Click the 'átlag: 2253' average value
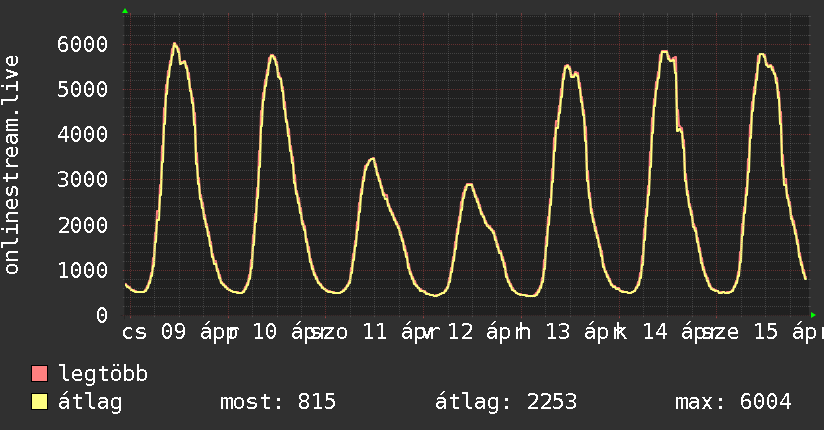Screen dimensions: 824x430 pos(506,402)
